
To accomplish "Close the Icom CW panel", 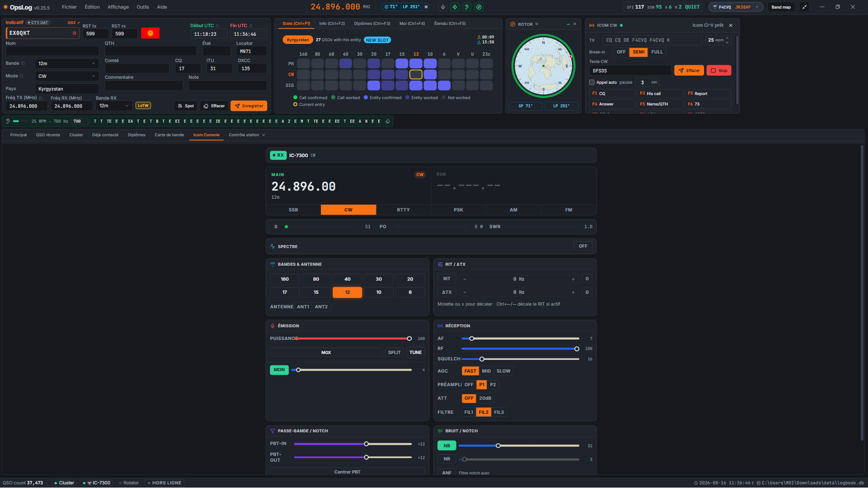I will pos(730,25).
